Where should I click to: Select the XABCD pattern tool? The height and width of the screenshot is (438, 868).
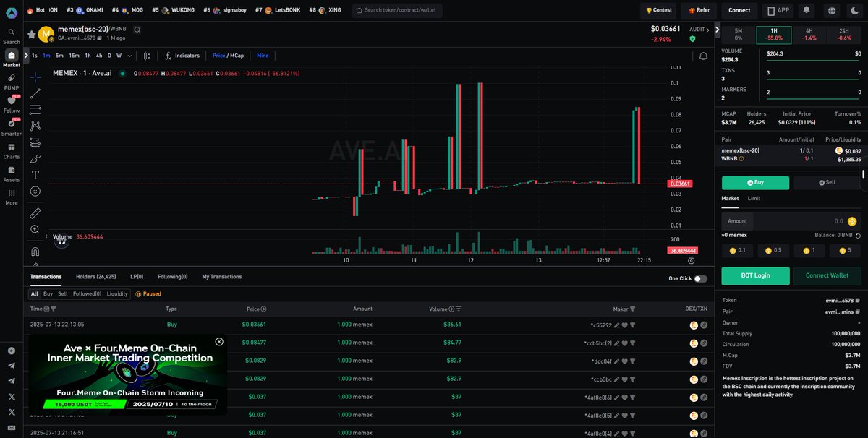pos(35,126)
